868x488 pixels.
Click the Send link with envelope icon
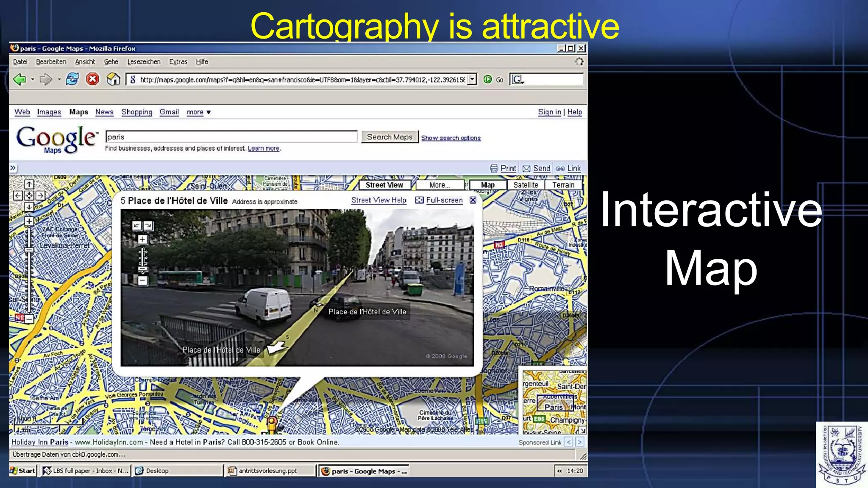(x=537, y=168)
